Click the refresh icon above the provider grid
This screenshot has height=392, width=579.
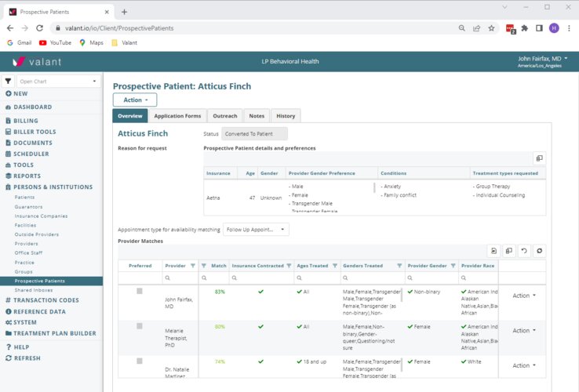(539, 251)
